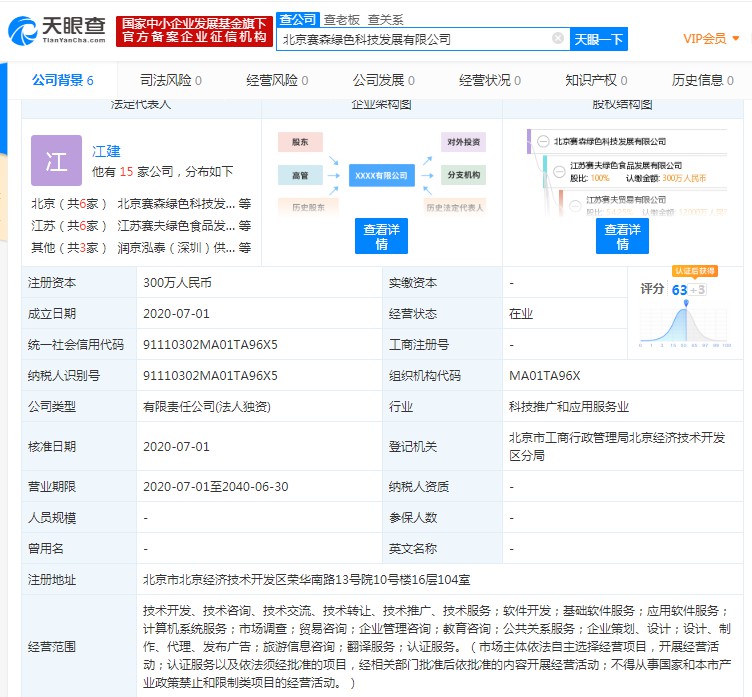View details of the 股权结构图
752x697 pixels.
[622, 236]
